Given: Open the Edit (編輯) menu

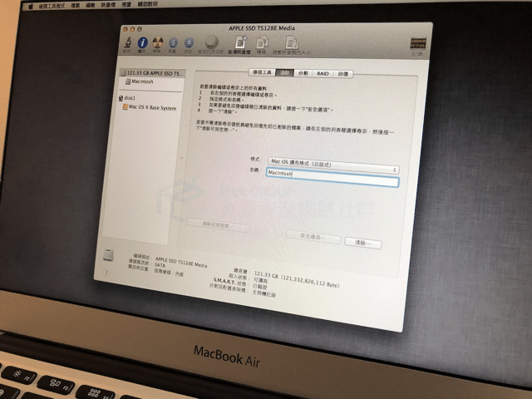Looking at the screenshot, I should (91, 5).
